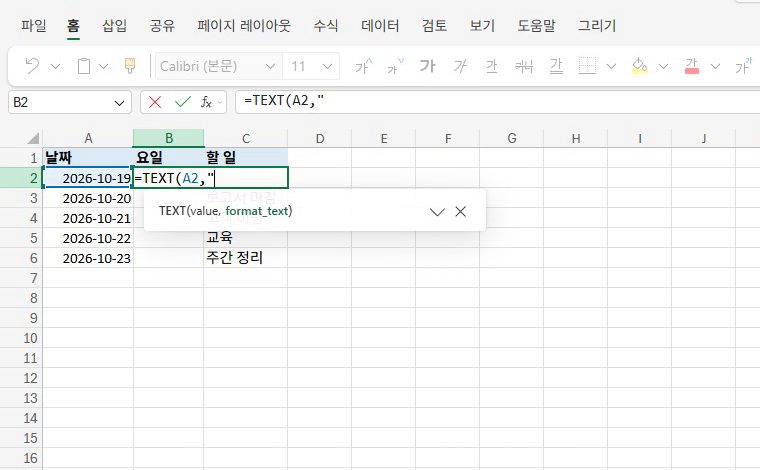Switch to the 페이지 레이아웃 tab
The image size is (760, 470).
[x=244, y=25]
